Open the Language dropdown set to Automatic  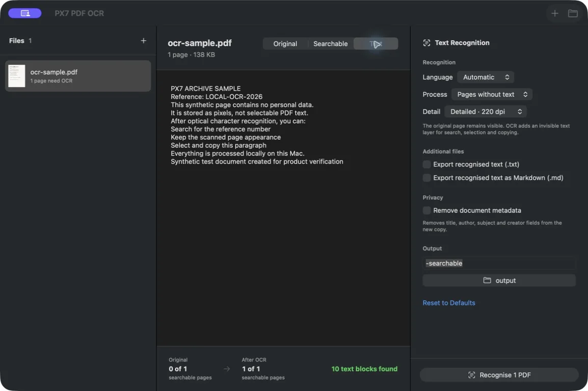pyautogui.click(x=486, y=77)
